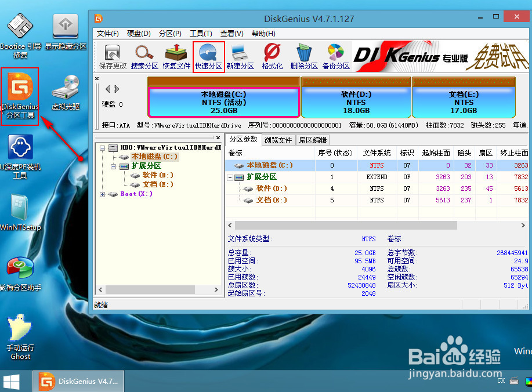Click the DiskGenius 专业版 免费试用 banner
This screenshot has height=392, width=532.
[x=440, y=57]
